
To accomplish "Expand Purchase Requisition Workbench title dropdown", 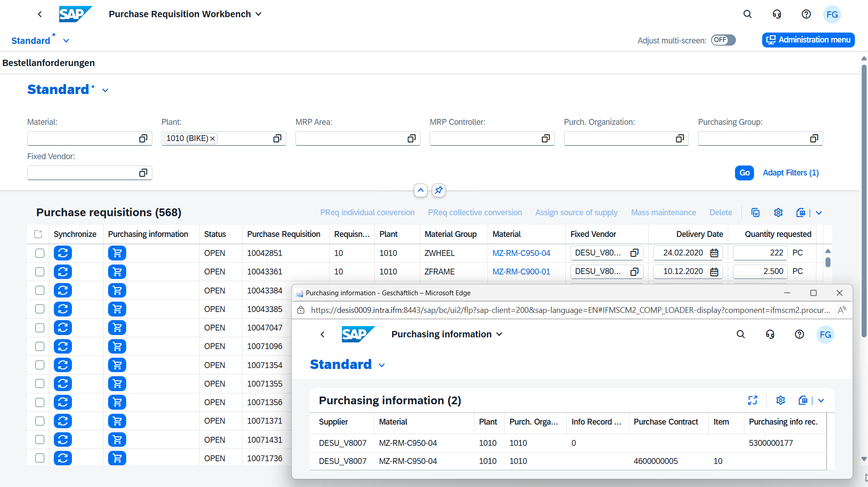I will [258, 14].
